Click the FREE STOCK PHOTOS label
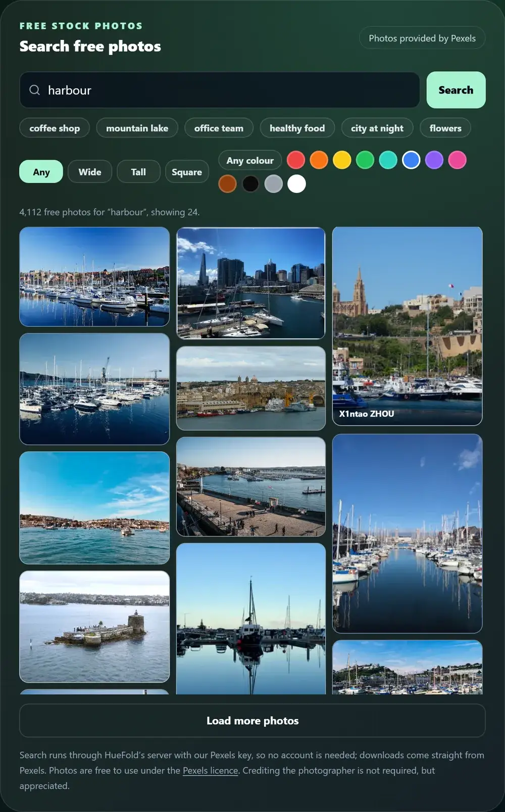Image resolution: width=505 pixels, height=812 pixels. coord(81,26)
